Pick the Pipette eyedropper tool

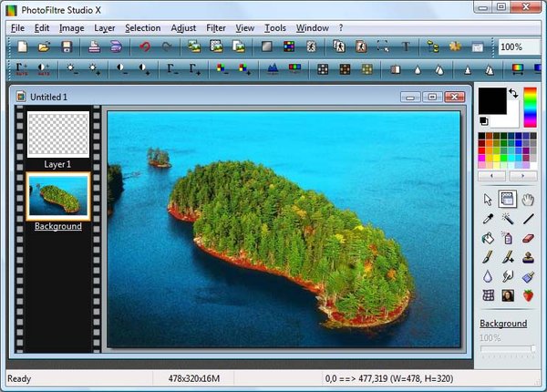pos(488,219)
